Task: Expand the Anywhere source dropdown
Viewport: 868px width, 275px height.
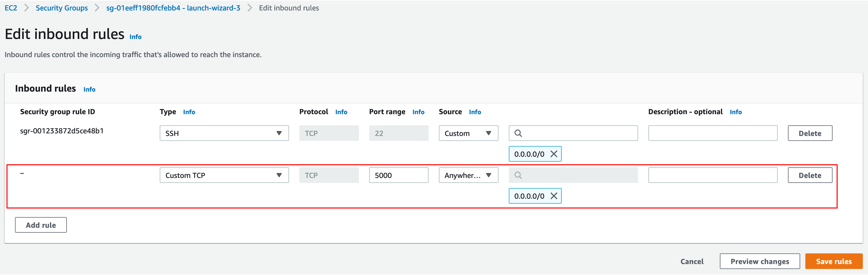Action: [468, 175]
